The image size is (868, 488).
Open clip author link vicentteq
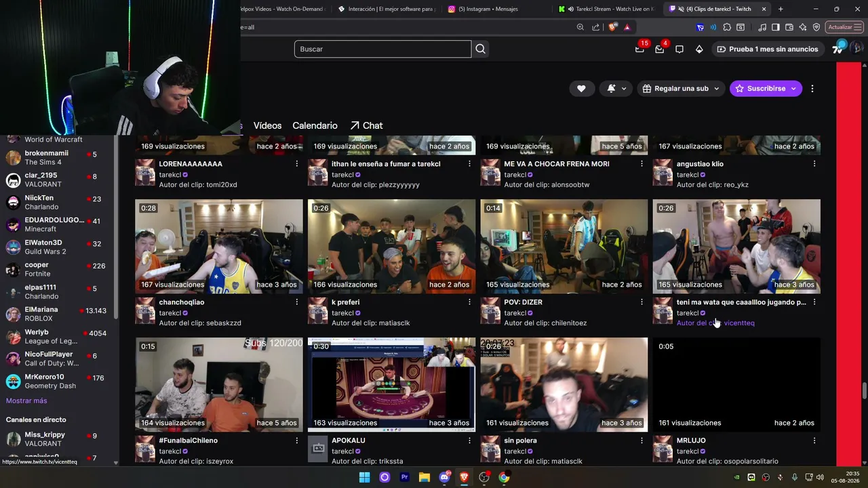click(x=739, y=323)
